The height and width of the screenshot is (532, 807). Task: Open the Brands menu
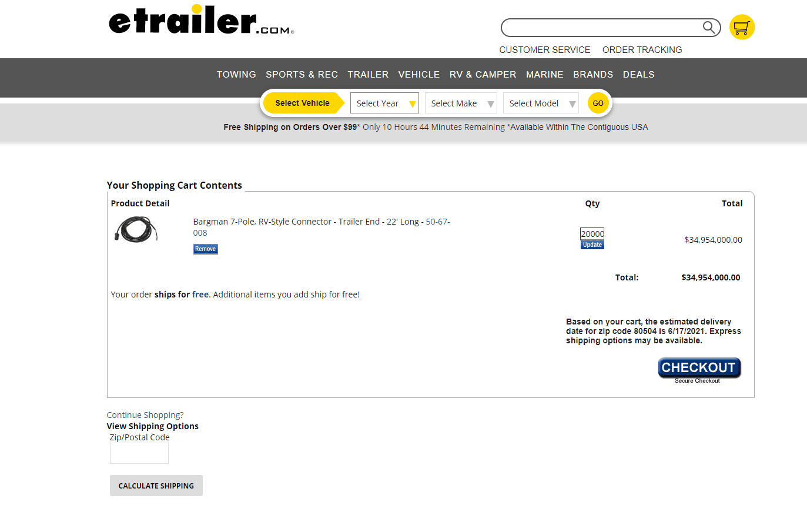coord(593,75)
